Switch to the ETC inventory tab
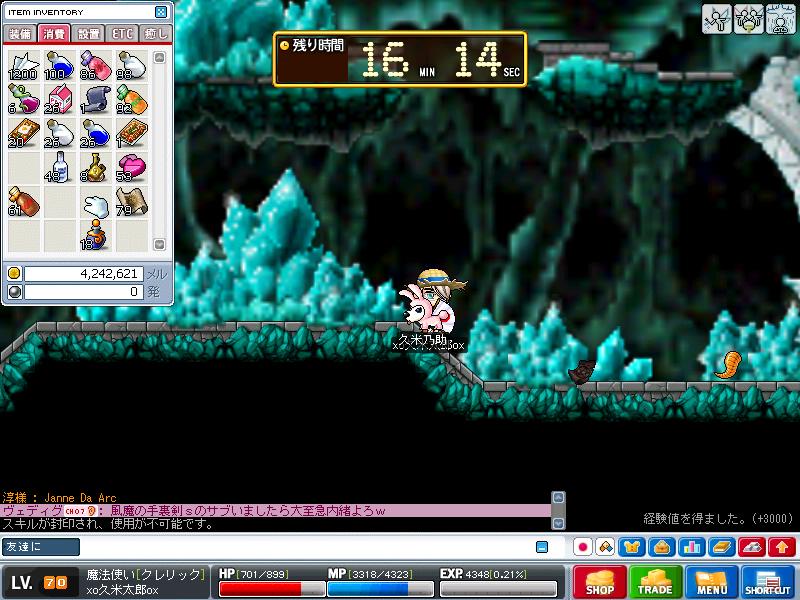 click(x=122, y=34)
